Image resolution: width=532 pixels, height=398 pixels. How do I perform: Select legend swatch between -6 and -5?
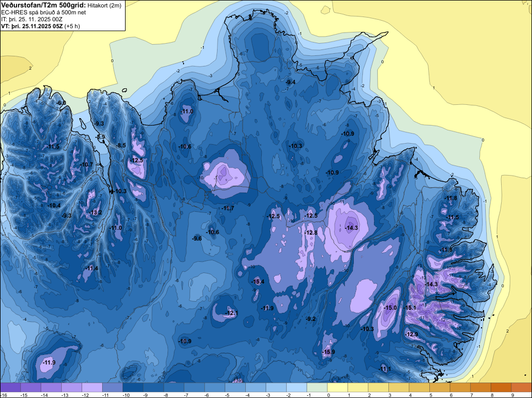click(215, 387)
